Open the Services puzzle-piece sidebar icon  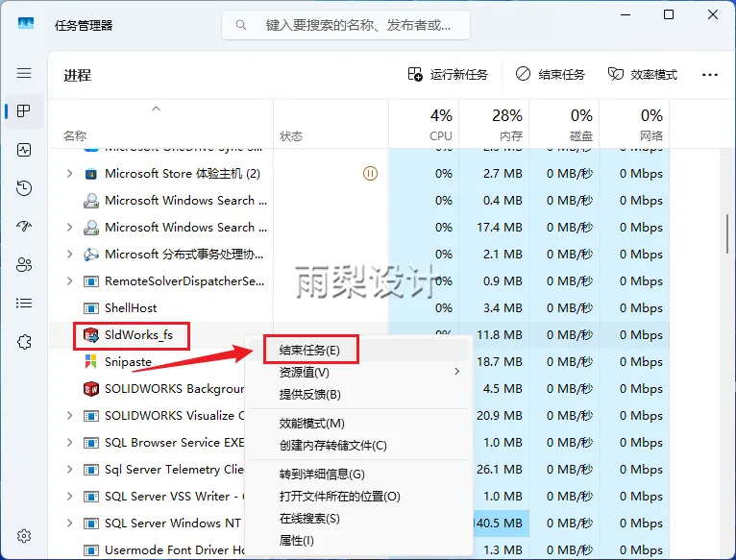coord(24,342)
